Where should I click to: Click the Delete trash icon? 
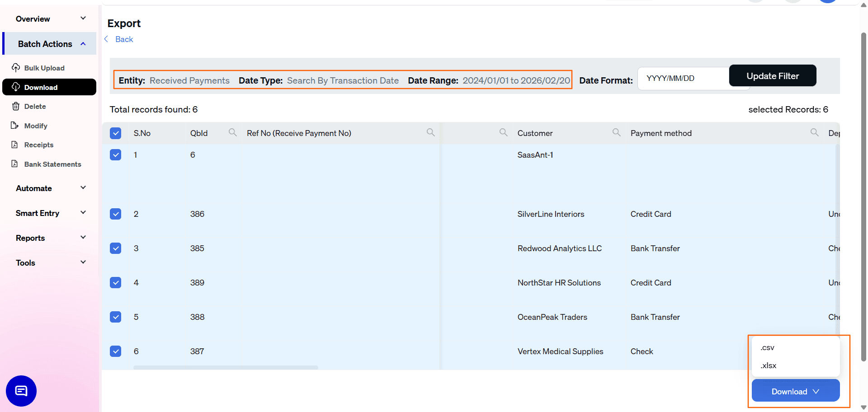coord(15,106)
